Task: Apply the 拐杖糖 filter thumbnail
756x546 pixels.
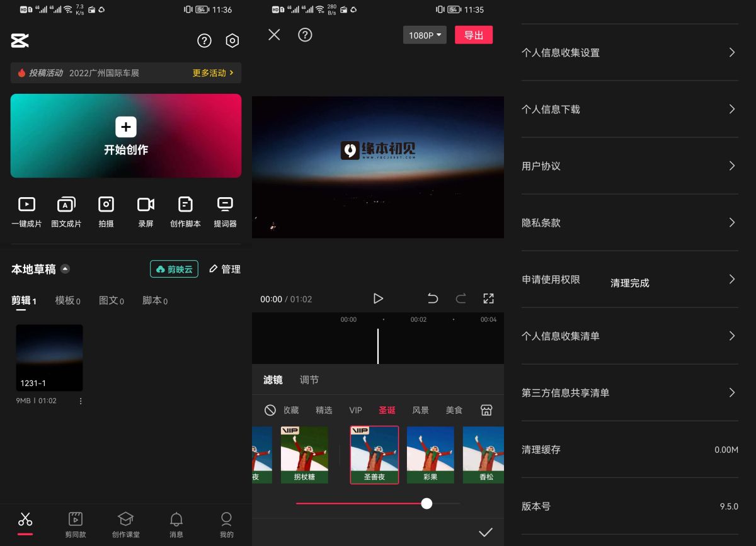Action: tap(304, 455)
